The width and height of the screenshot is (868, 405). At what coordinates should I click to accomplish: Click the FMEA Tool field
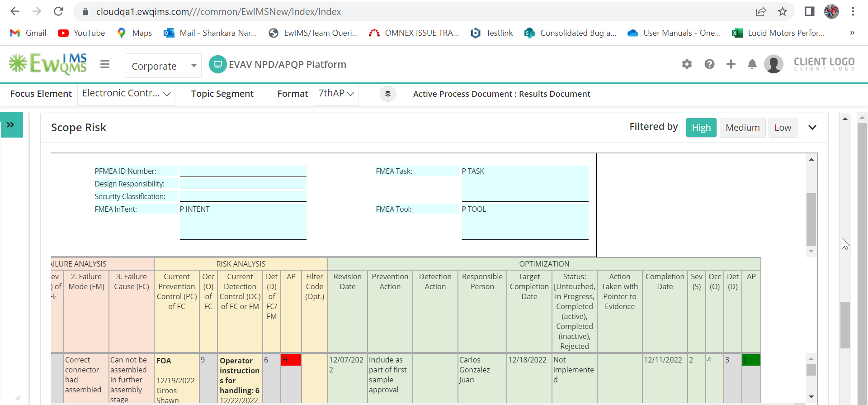[525, 221]
